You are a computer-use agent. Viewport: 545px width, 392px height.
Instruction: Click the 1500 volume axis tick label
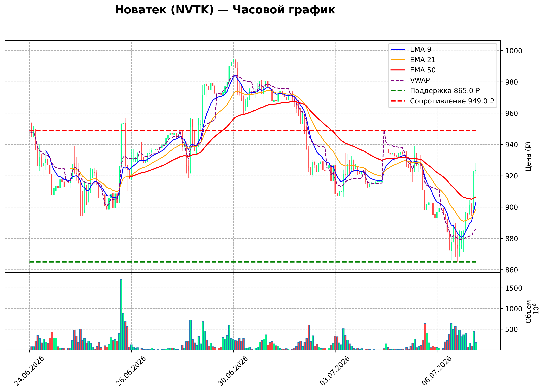[x=514, y=288]
